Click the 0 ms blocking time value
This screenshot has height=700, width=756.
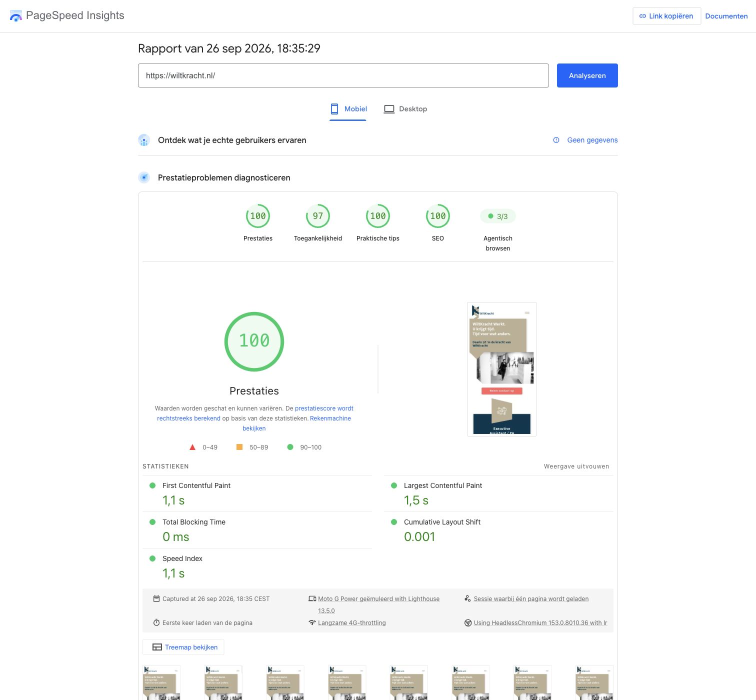[x=176, y=537]
